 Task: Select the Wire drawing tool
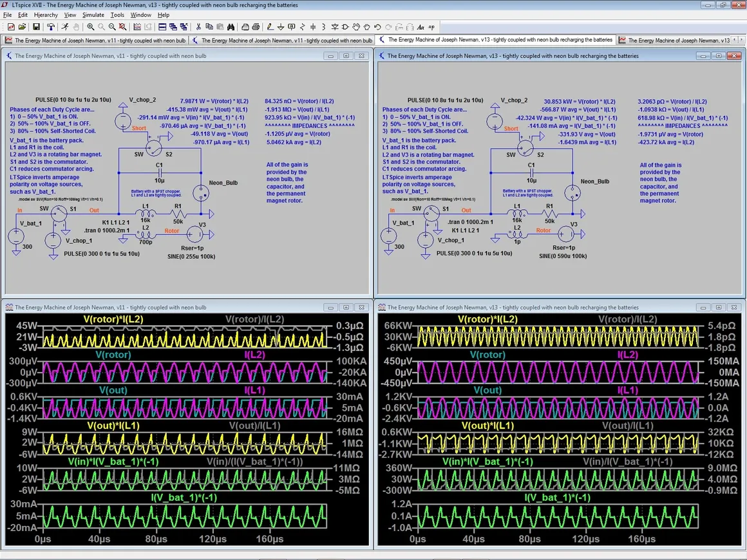coord(270,27)
